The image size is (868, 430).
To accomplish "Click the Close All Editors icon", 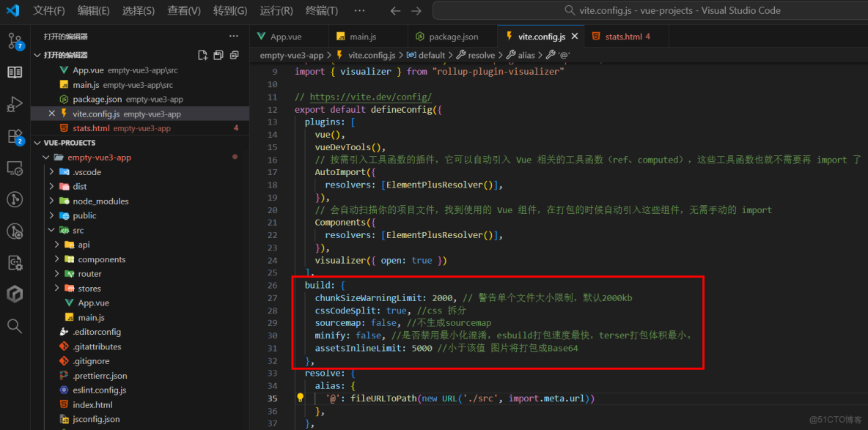I will click(x=235, y=54).
